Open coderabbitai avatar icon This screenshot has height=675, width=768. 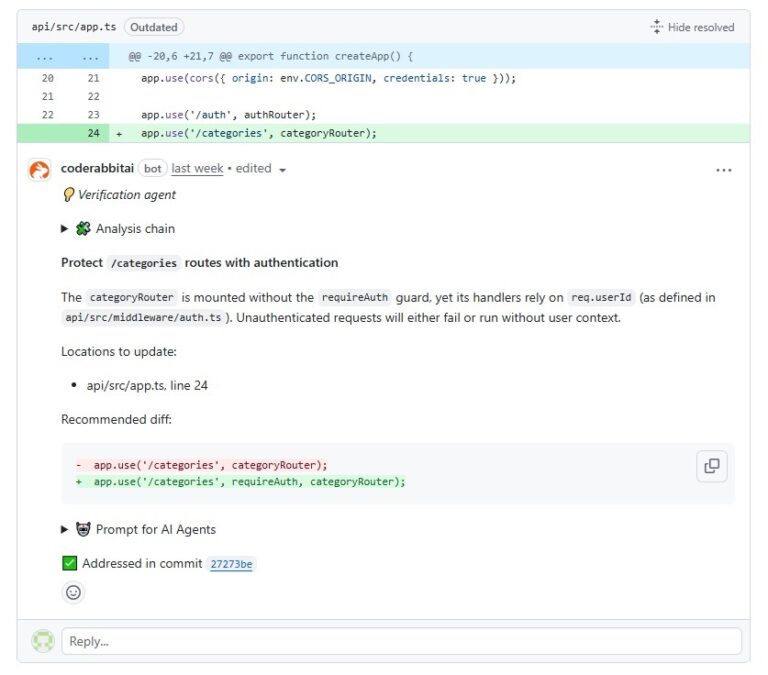(x=40, y=170)
